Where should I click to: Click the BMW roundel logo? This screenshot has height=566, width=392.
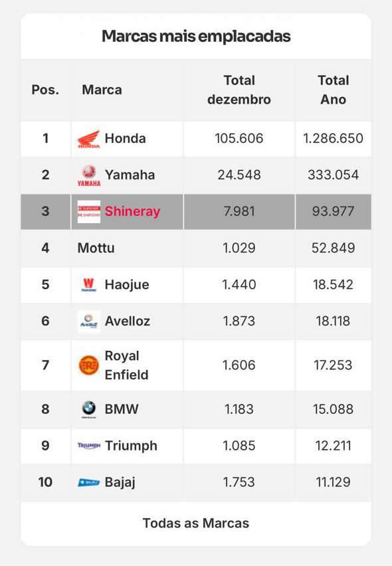(89, 409)
